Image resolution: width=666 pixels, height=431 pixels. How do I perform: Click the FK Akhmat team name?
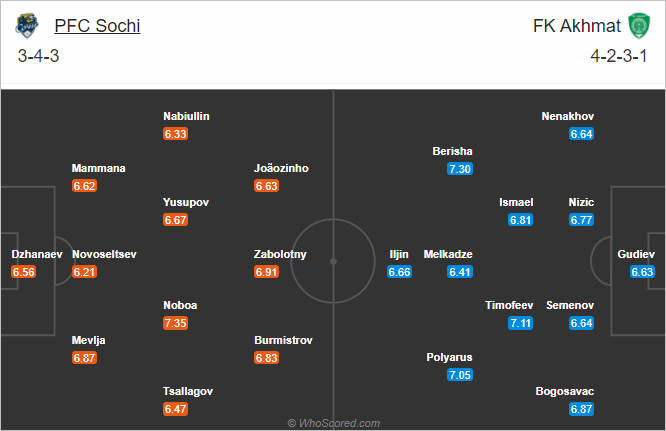pos(576,26)
